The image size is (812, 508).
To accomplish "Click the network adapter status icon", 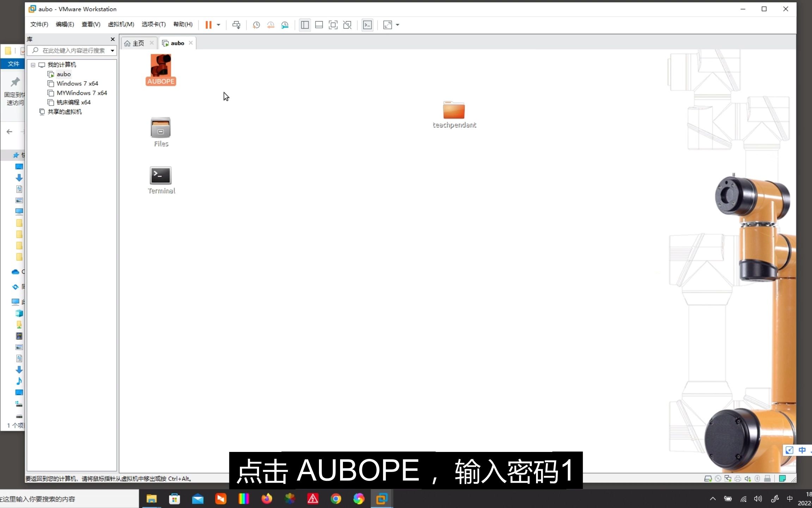I will coord(728,479).
